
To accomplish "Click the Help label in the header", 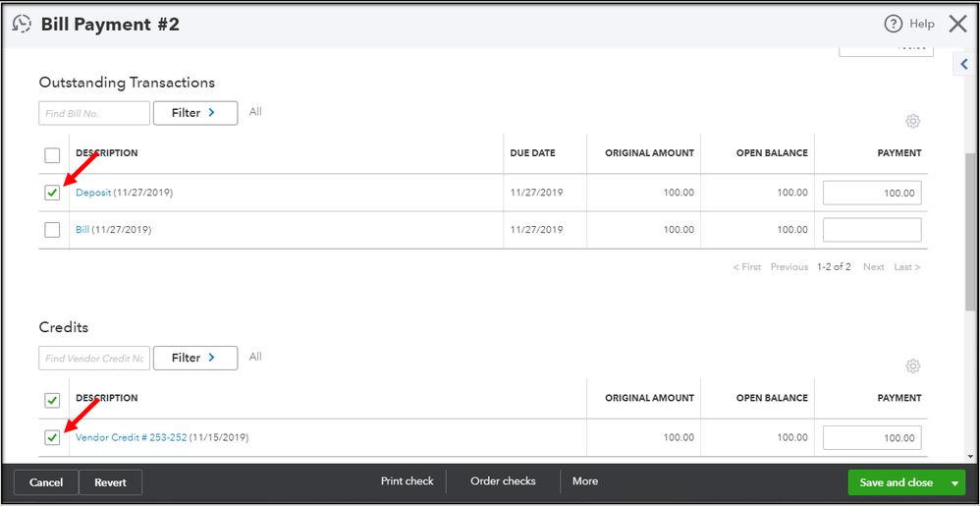I will coord(922,24).
